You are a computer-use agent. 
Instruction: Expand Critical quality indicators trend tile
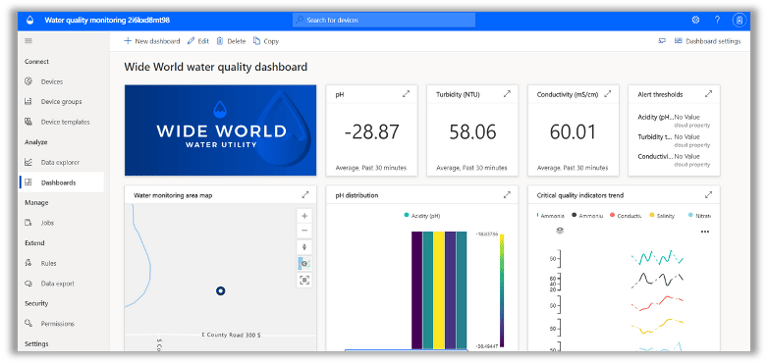pos(708,194)
